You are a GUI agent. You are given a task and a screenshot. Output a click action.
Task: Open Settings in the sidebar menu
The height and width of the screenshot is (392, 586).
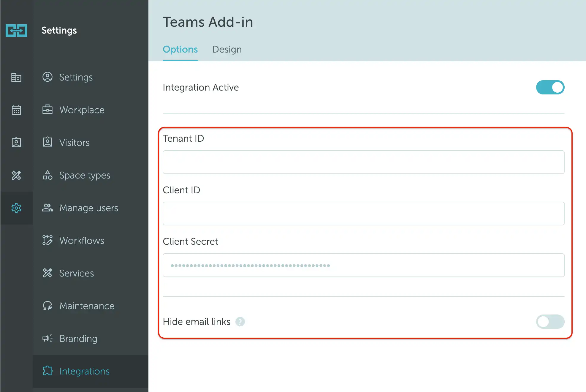click(91, 77)
